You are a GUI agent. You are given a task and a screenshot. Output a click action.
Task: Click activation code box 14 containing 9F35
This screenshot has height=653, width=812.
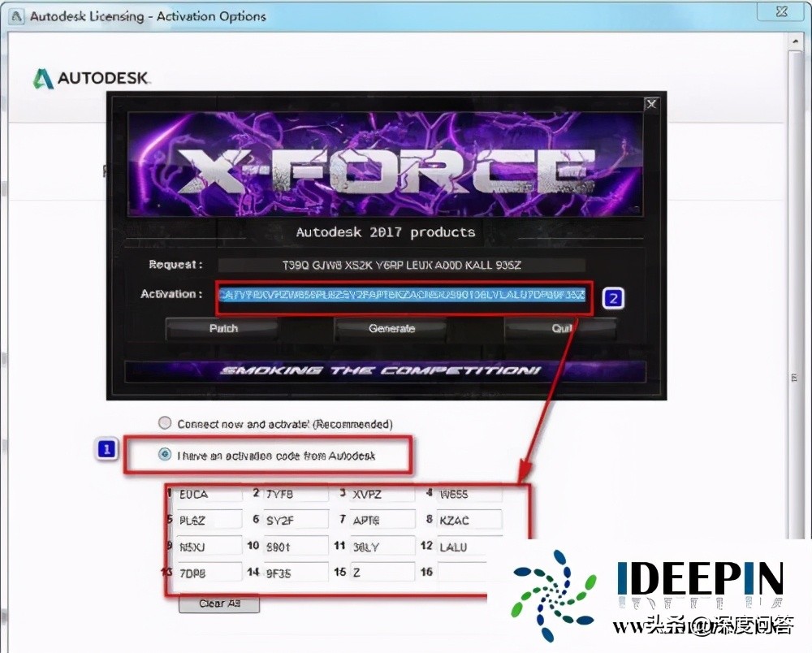tap(296, 573)
